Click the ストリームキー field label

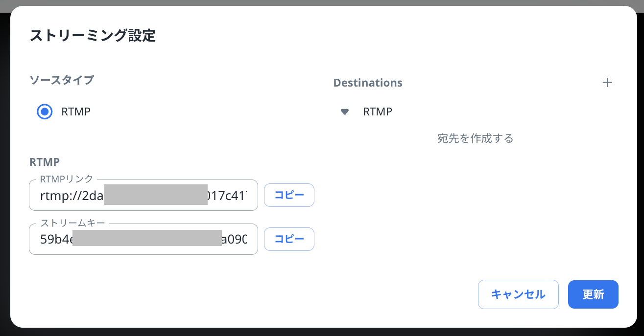pos(72,223)
